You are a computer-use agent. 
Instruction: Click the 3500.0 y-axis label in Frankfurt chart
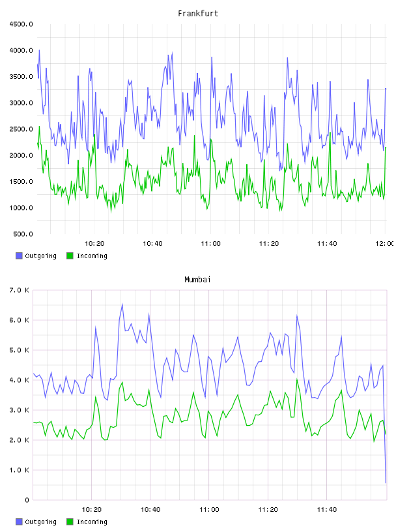point(21,77)
